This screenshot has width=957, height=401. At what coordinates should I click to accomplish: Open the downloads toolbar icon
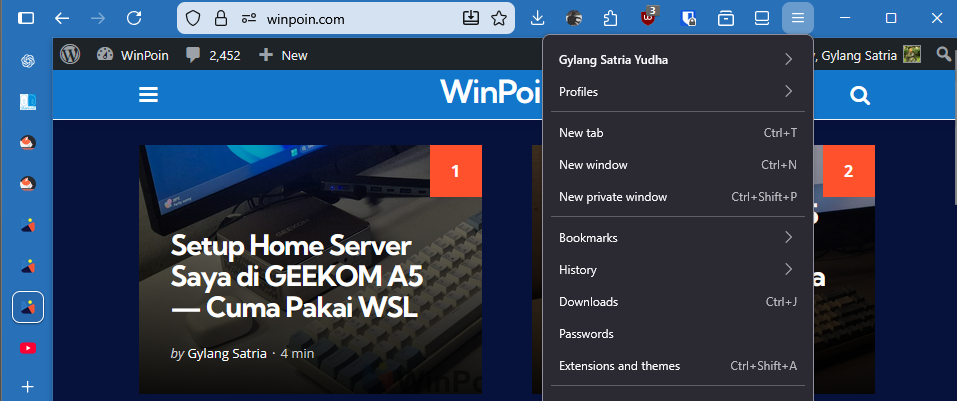point(537,18)
